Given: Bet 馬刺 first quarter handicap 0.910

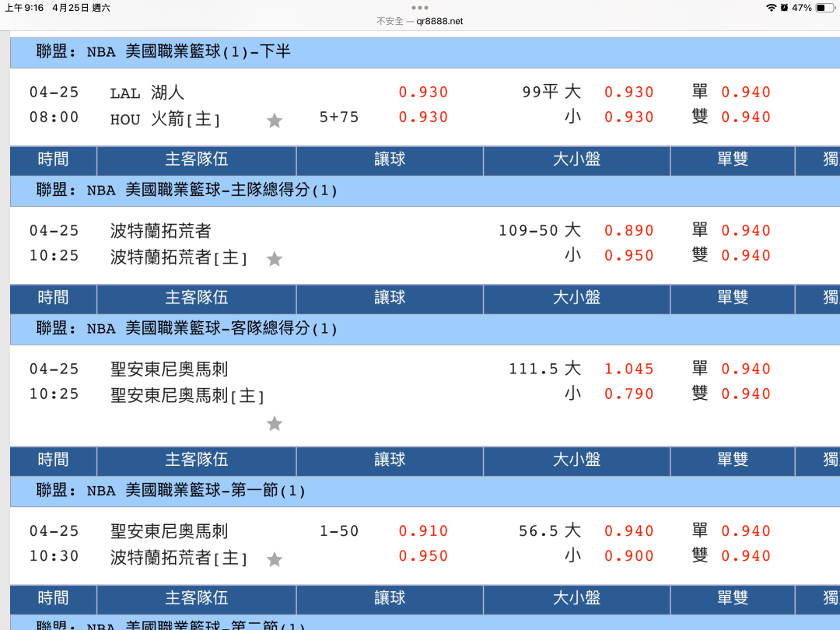Looking at the screenshot, I should tap(423, 531).
